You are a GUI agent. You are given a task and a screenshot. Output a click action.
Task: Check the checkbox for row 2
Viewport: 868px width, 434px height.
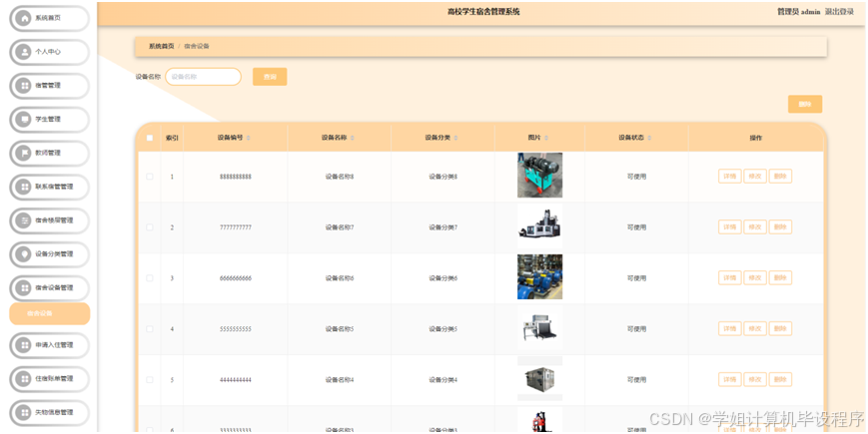[x=150, y=227]
